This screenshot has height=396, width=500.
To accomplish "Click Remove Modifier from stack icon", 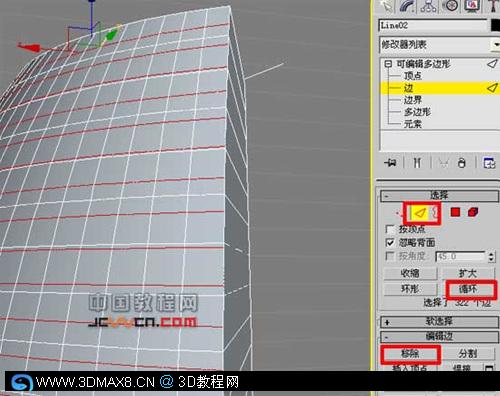I will tap(462, 163).
